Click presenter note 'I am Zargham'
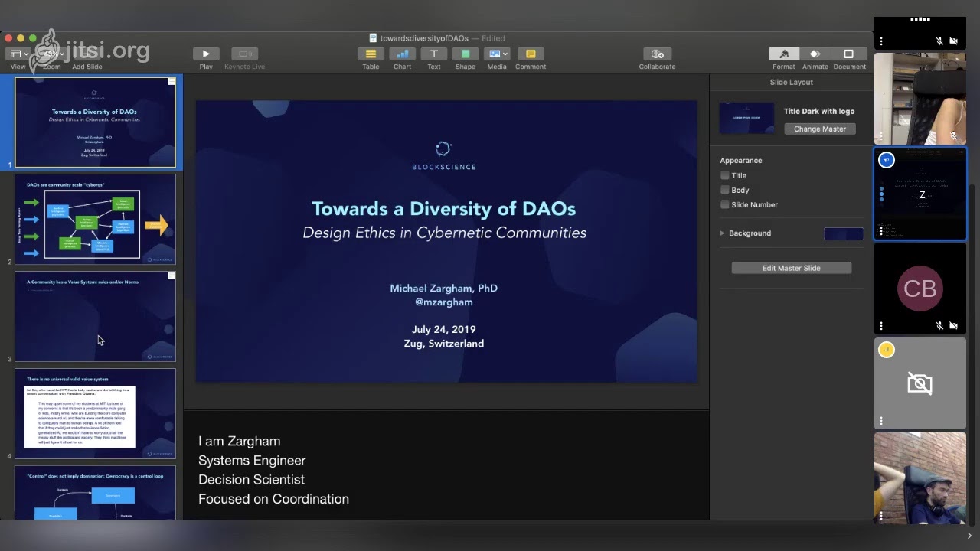980x551 pixels. (x=239, y=441)
